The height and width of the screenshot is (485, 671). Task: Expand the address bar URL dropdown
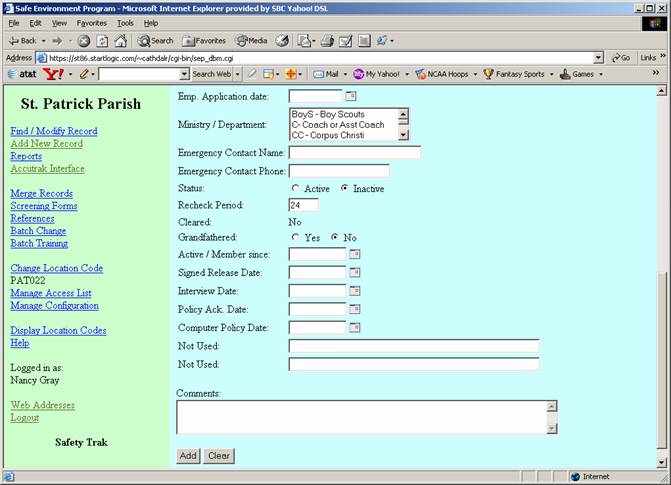click(x=598, y=58)
